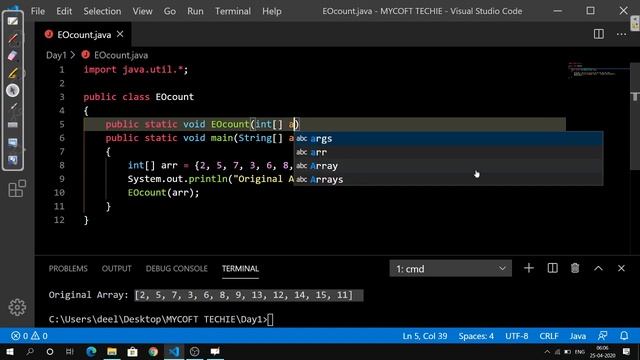Kill terminal with the trash icon
640x360 pixels.
click(x=575, y=268)
